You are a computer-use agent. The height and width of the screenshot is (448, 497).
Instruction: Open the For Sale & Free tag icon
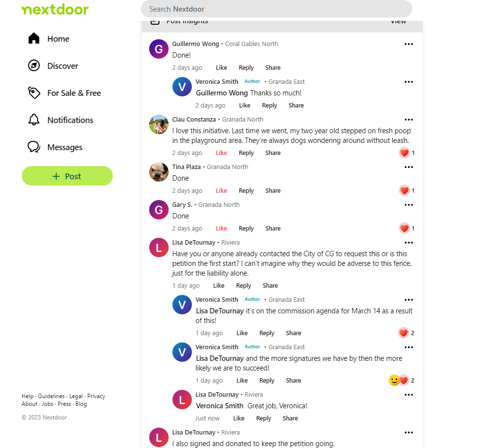[34, 93]
